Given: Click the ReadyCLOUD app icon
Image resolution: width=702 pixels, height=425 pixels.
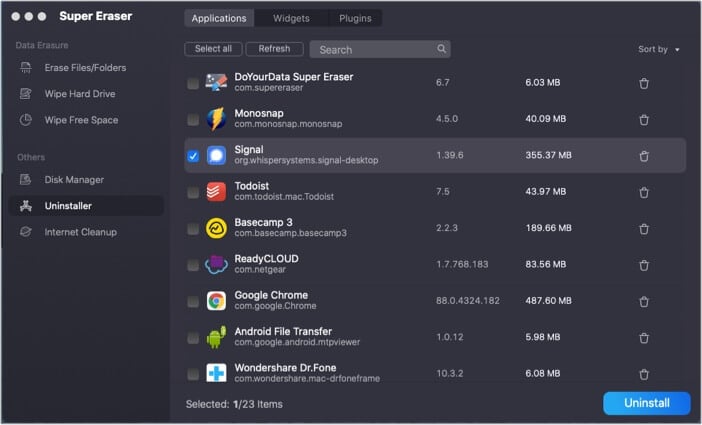Looking at the screenshot, I should (x=216, y=264).
